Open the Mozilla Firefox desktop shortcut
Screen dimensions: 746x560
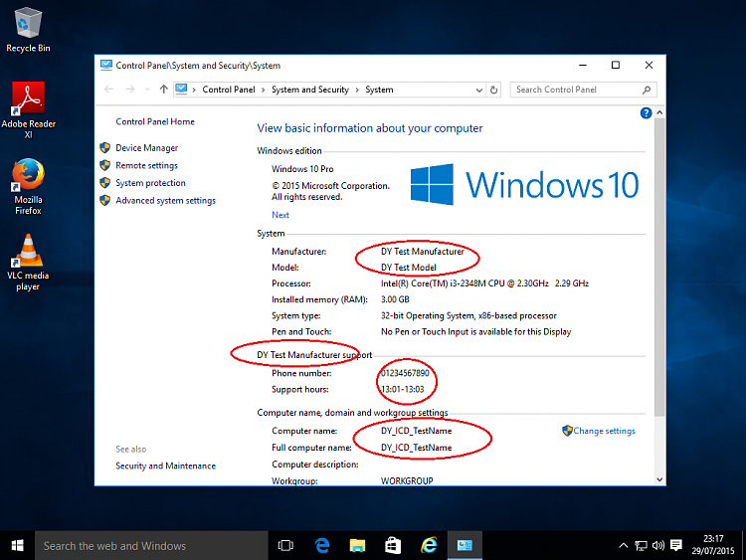pos(28,186)
